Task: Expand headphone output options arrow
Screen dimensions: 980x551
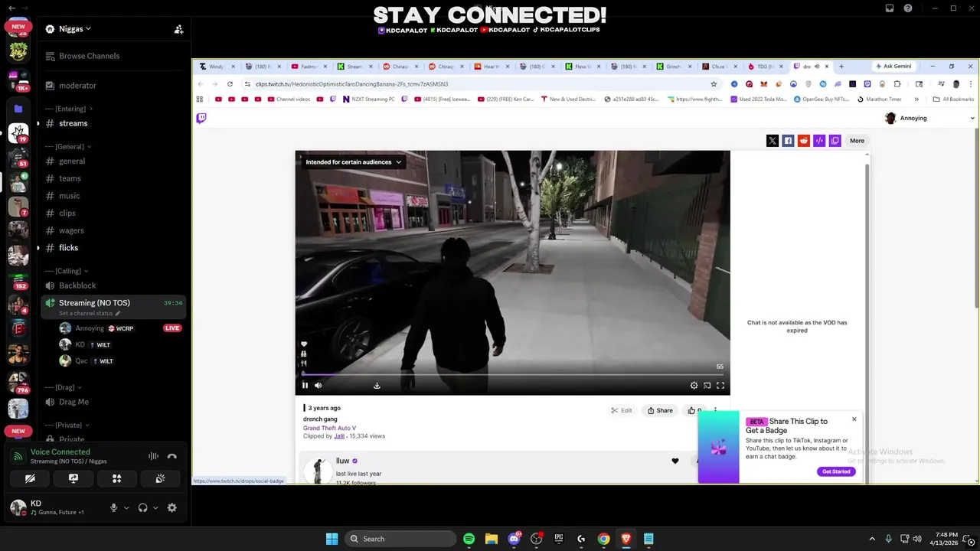Action: click(155, 507)
